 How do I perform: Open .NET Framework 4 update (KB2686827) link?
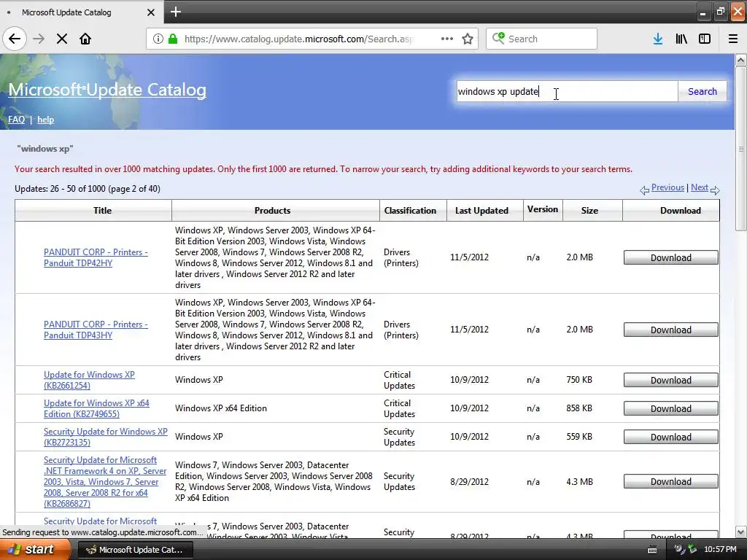[x=105, y=481]
